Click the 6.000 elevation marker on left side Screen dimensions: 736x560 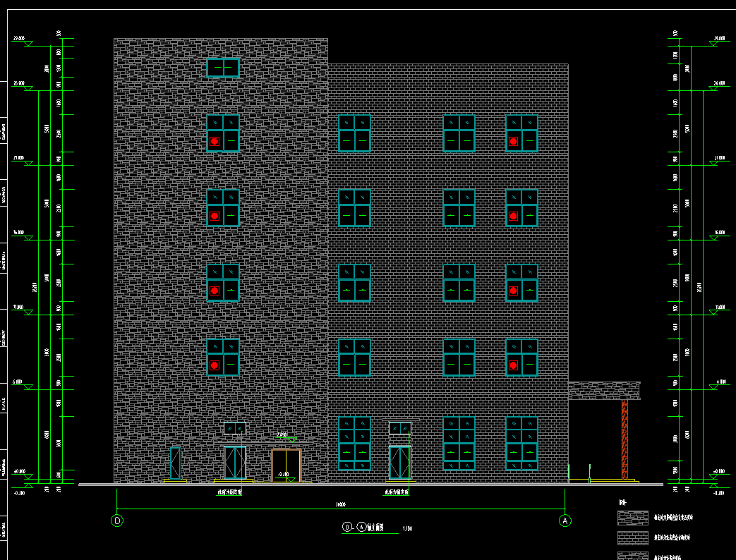(x=18, y=382)
